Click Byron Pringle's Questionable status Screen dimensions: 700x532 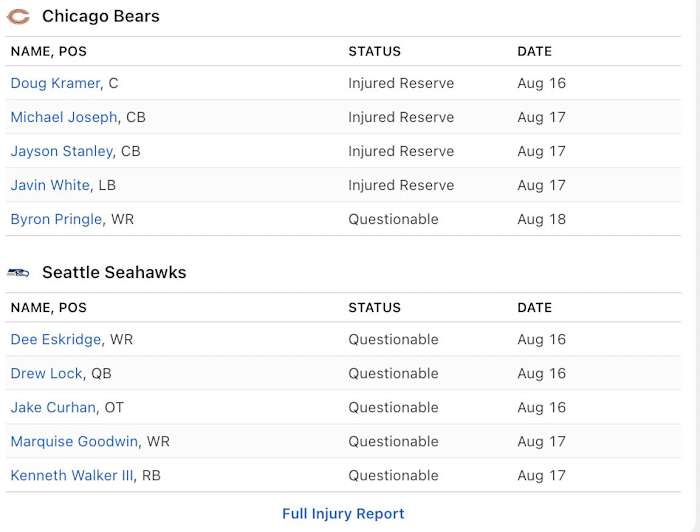(393, 219)
